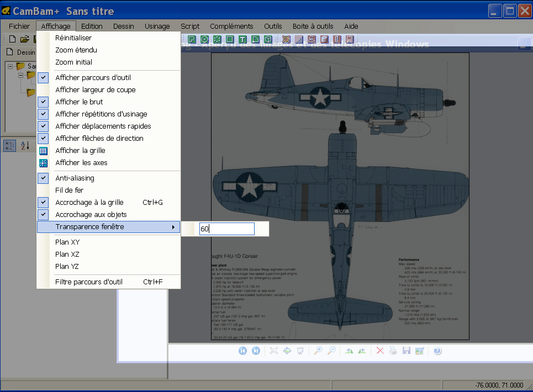Open the Outils menu
Screen dimensions: 533x392
[273, 26]
